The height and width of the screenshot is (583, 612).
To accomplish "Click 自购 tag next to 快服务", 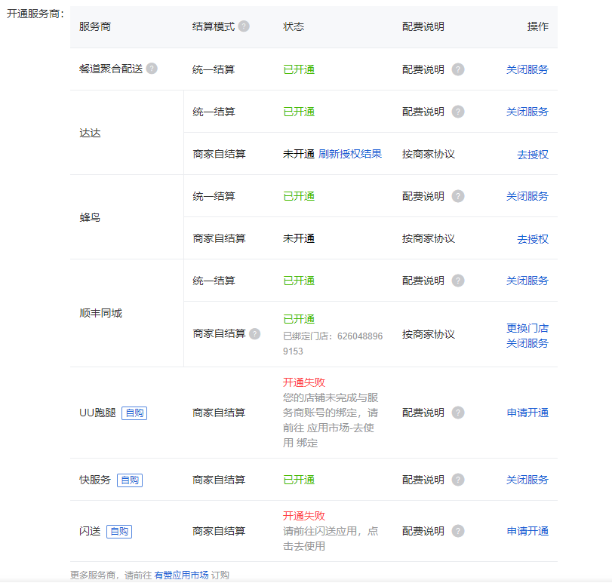I will point(130,480).
